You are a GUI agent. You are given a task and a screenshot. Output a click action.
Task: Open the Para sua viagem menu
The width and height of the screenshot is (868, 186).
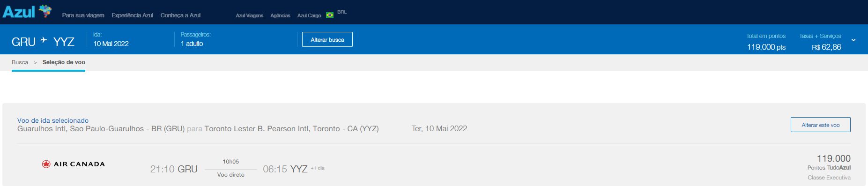pos(83,15)
